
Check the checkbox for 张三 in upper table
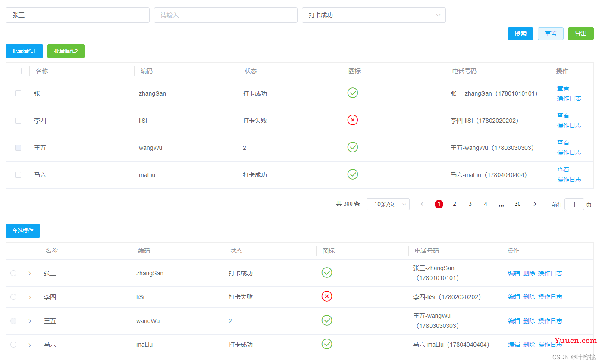pyautogui.click(x=18, y=93)
